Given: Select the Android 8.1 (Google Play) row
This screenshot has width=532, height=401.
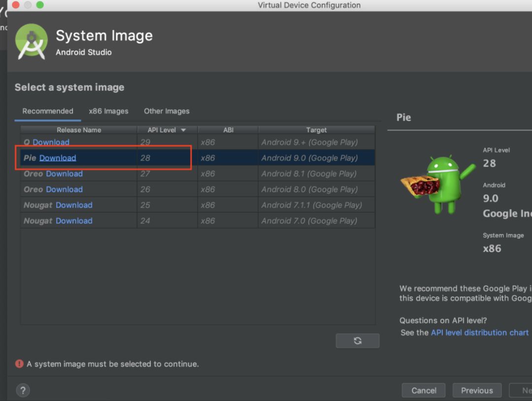Looking at the screenshot, I should 309,174.
